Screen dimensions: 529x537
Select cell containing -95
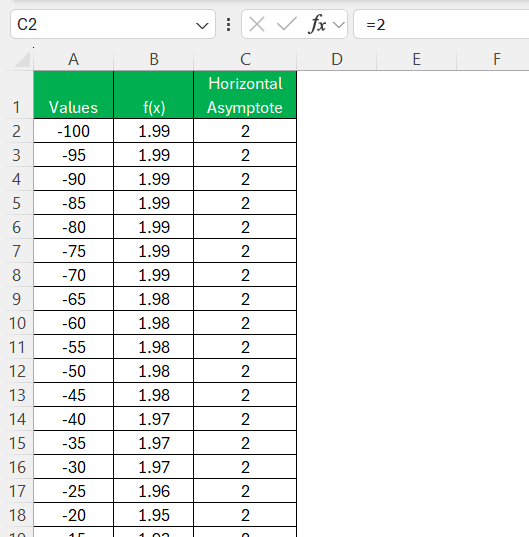(74, 155)
